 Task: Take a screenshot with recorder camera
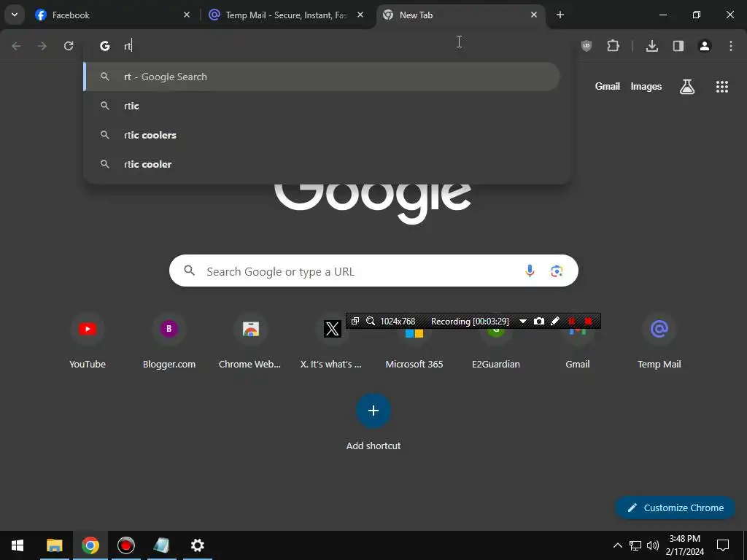click(x=539, y=321)
